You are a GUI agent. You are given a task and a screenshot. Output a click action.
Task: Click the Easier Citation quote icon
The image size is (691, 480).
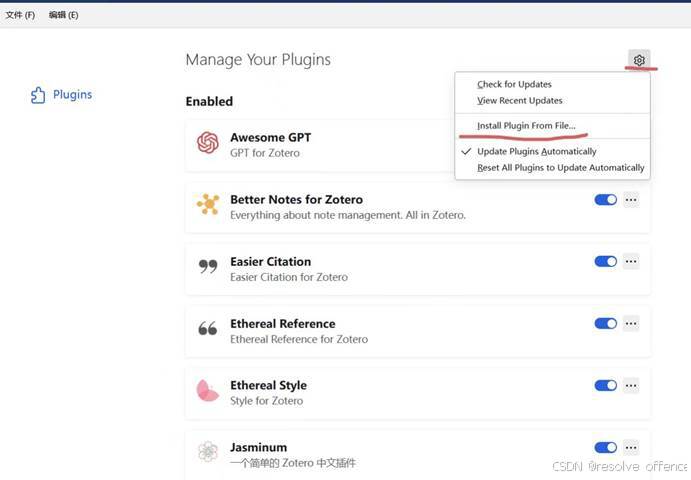(208, 267)
